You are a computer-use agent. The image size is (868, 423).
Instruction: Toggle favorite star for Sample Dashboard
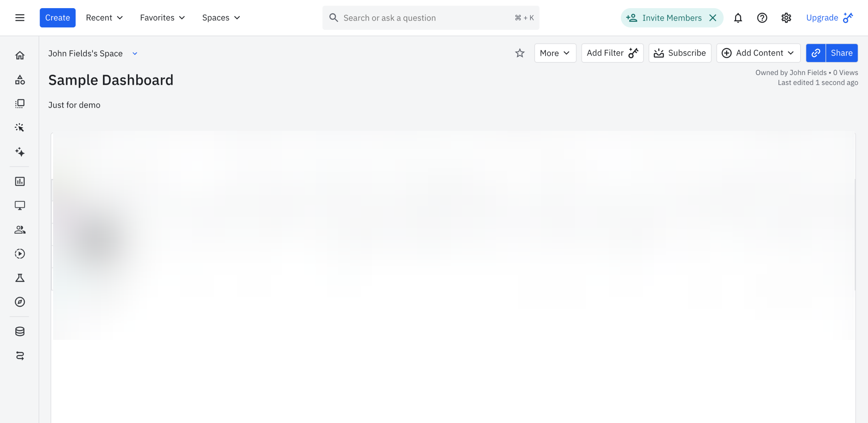pos(519,53)
